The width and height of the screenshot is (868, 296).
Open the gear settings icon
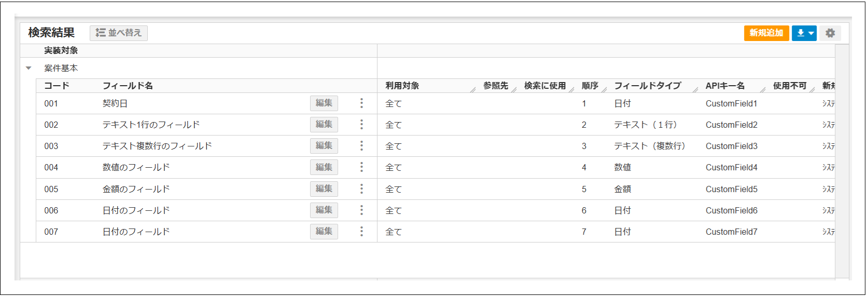(830, 33)
